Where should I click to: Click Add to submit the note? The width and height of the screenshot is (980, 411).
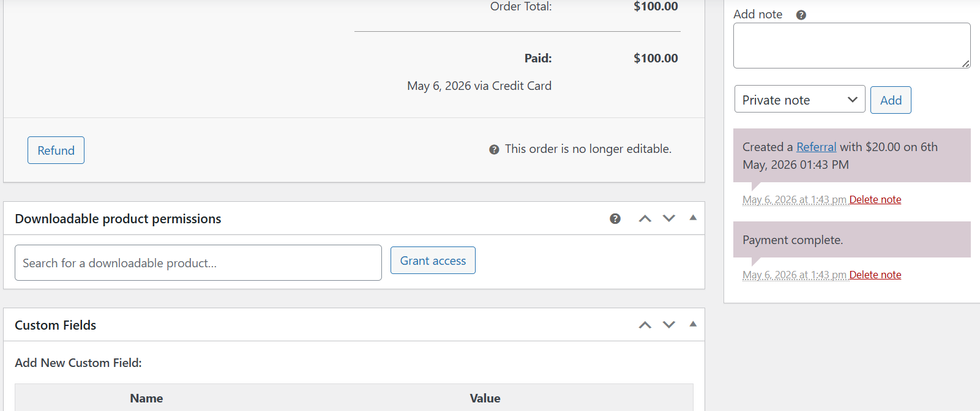pyautogui.click(x=891, y=100)
